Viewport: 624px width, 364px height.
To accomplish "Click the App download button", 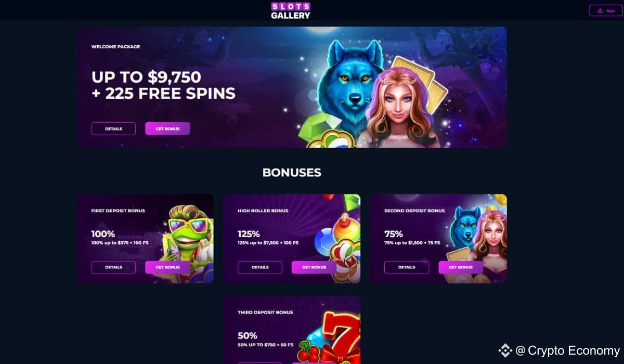I will (x=605, y=10).
